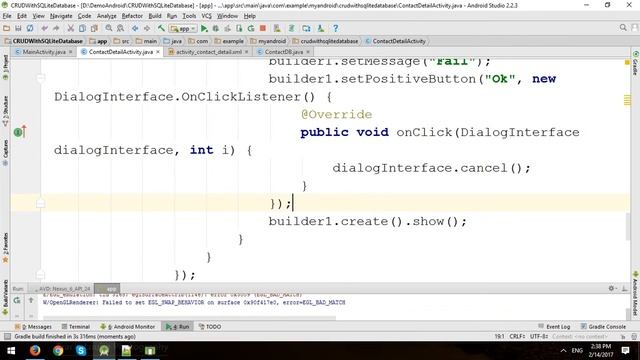Click the Find magnifier icon
This screenshot has height=360, width=640.
(x=109, y=28)
